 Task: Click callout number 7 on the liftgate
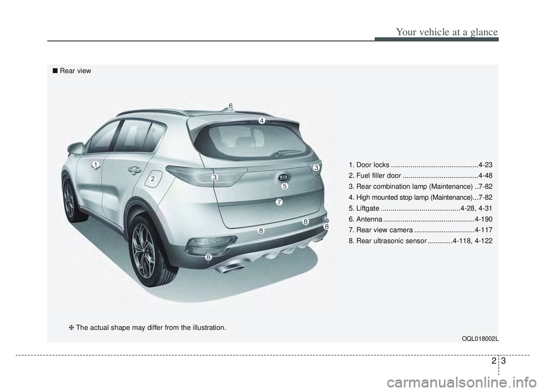(279, 202)
